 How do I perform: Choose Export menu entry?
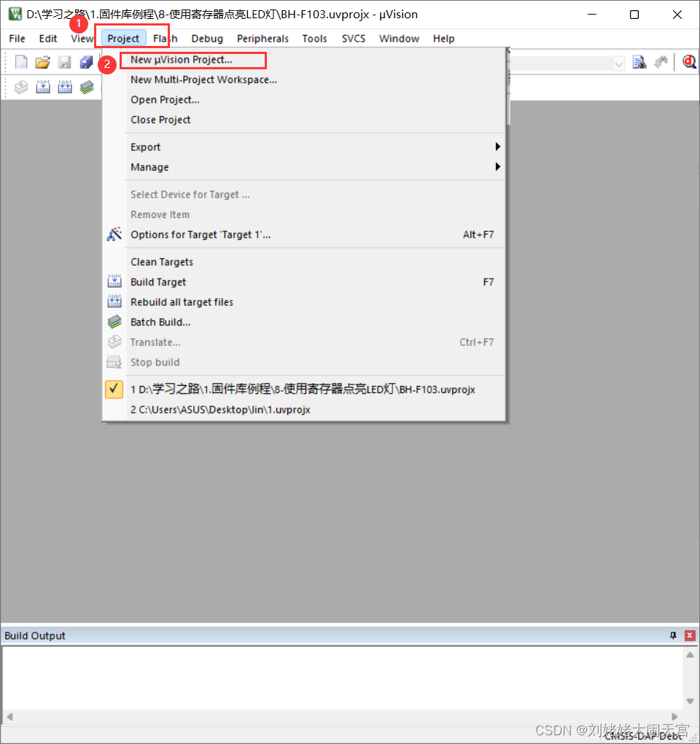[303, 147]
